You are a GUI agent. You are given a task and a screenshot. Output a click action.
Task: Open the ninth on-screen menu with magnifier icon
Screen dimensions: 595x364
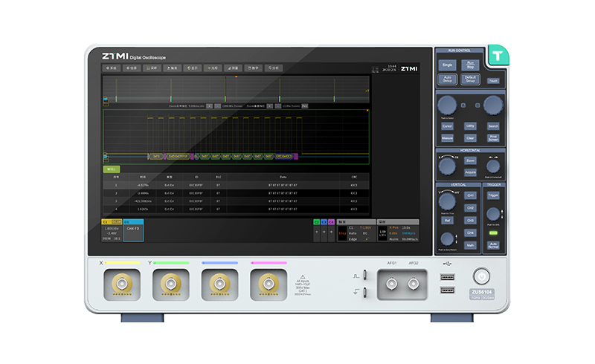tap(274, 68)
